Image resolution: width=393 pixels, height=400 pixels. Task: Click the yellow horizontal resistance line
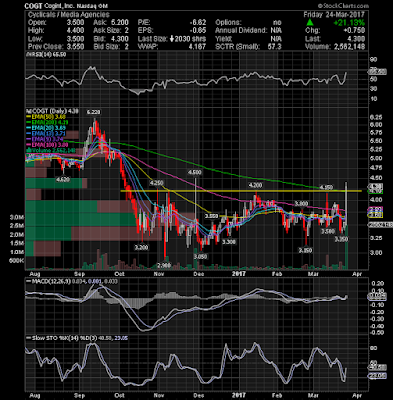tap(241, 191)
